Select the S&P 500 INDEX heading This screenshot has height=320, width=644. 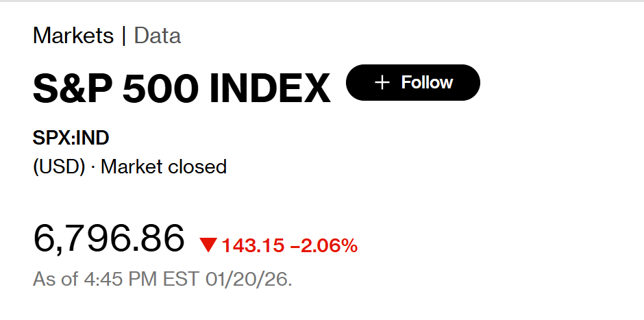tap(182, 88)
